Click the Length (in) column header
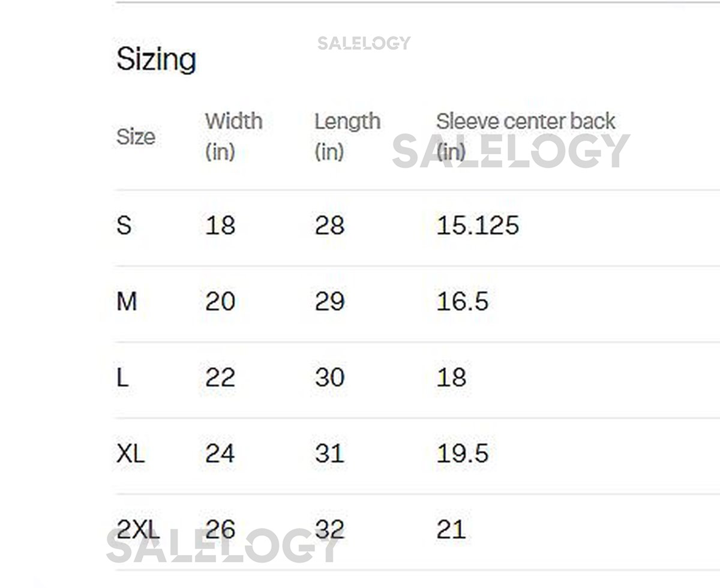The width and height of the screenshot is (720, 588). coord(347,136)
